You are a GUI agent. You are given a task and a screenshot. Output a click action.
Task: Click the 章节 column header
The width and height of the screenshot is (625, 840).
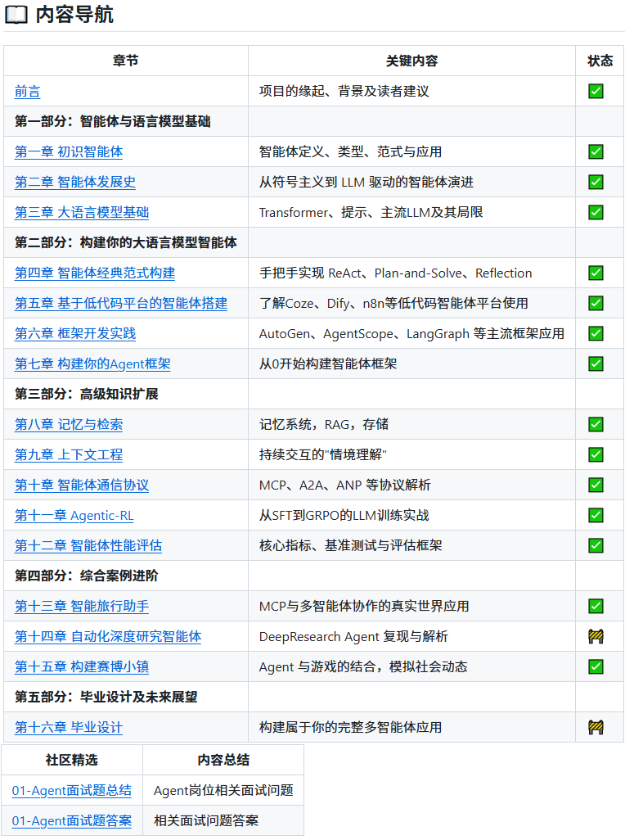point(126,61)
